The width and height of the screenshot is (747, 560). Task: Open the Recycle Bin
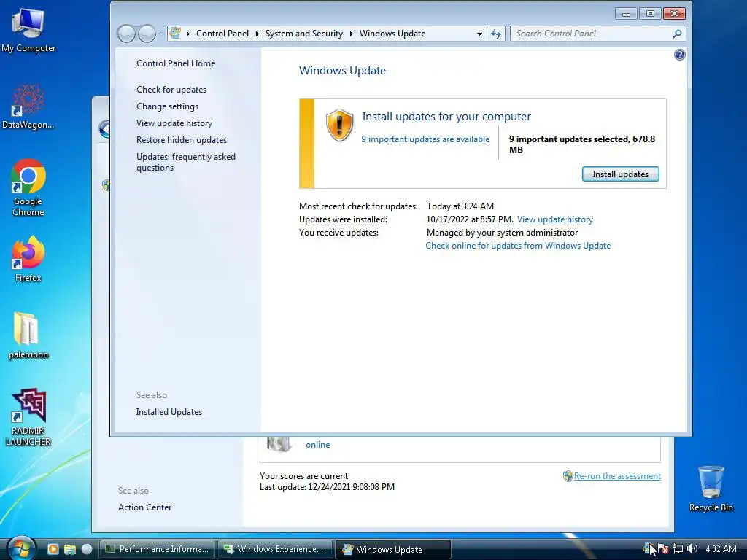click(711, 489)
